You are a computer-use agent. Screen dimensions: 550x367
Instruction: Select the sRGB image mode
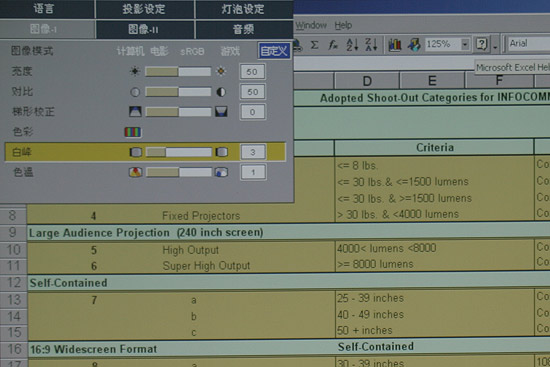[192, 52]
